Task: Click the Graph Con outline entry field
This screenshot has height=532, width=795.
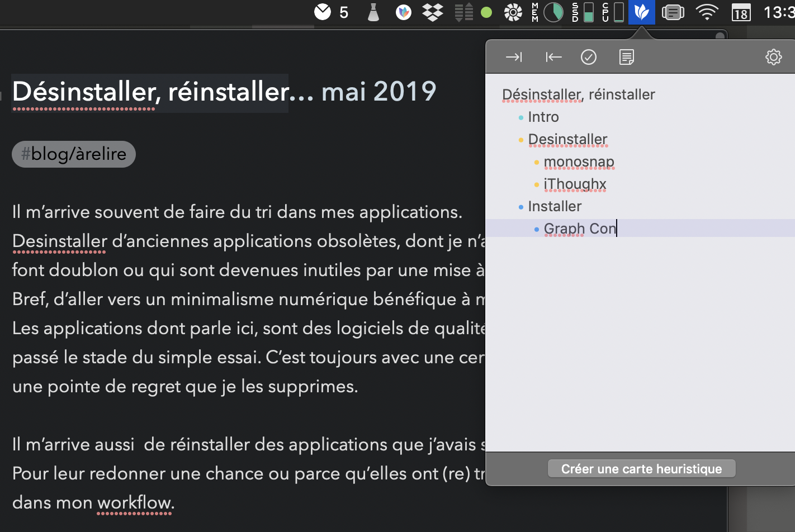Action: pyautogui.click(x=640, y=228)
